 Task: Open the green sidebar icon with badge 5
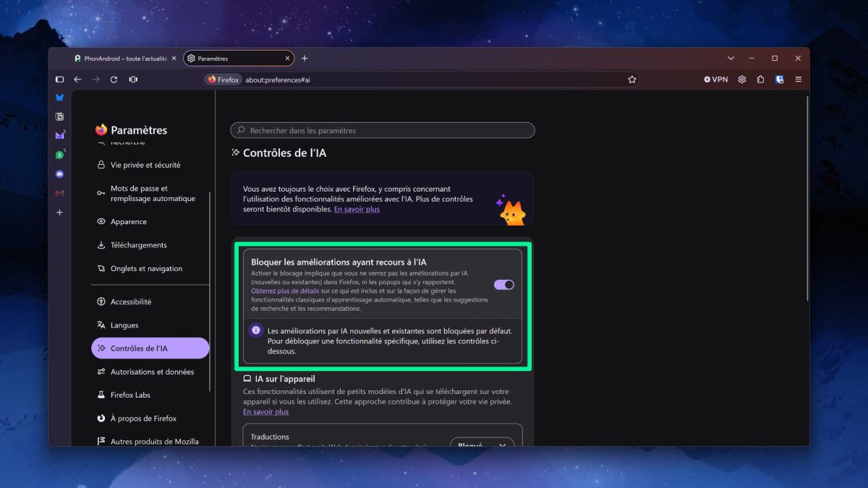click(59, 155)
